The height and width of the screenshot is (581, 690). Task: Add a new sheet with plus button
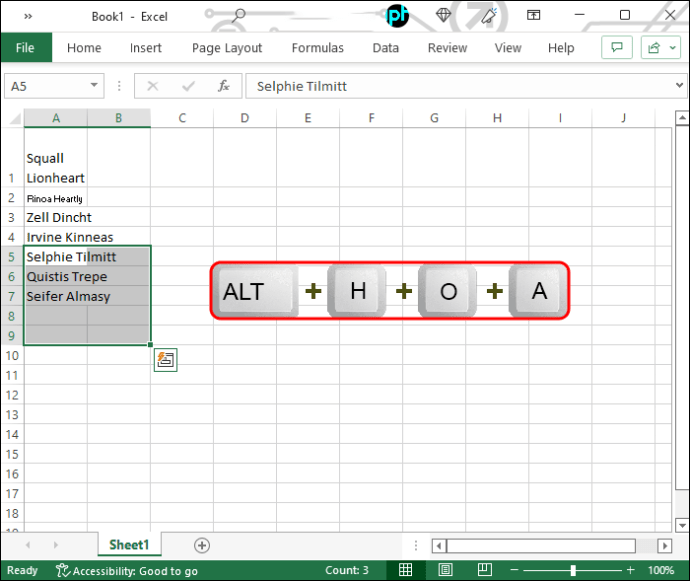click(x=202, y=545)
